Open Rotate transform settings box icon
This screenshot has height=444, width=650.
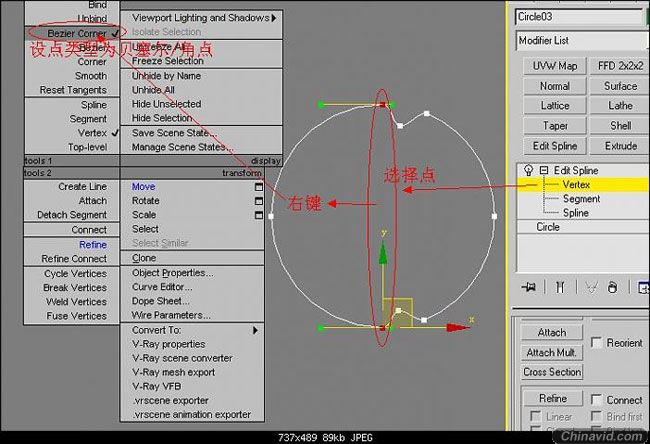(x=259, y=201)
